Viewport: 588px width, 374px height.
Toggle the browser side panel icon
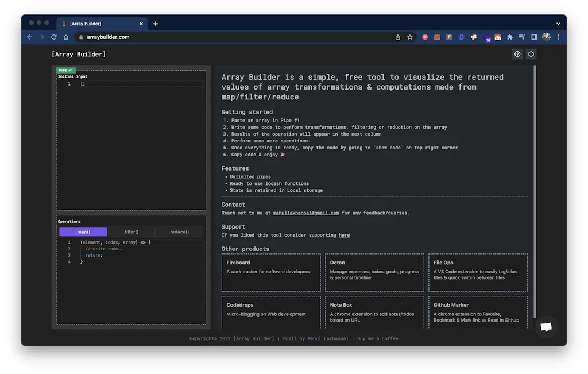pos(534,37)
